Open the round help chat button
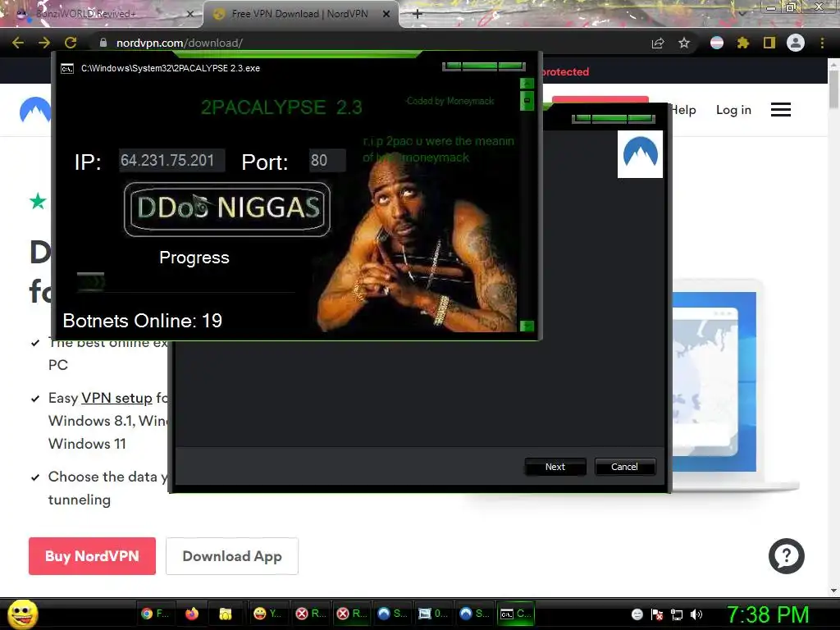Image resolution: width=840 pixels, height=630 pixels. [x=787, y=556]
